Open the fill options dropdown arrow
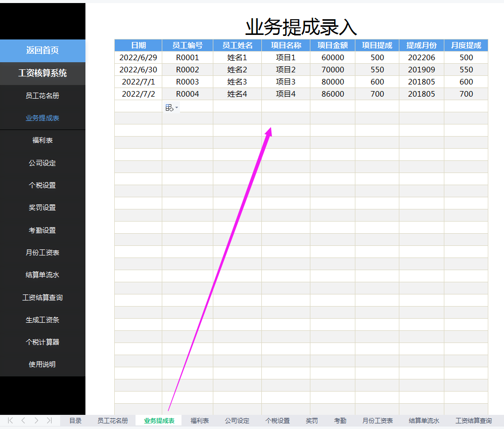 pos(176,107)
